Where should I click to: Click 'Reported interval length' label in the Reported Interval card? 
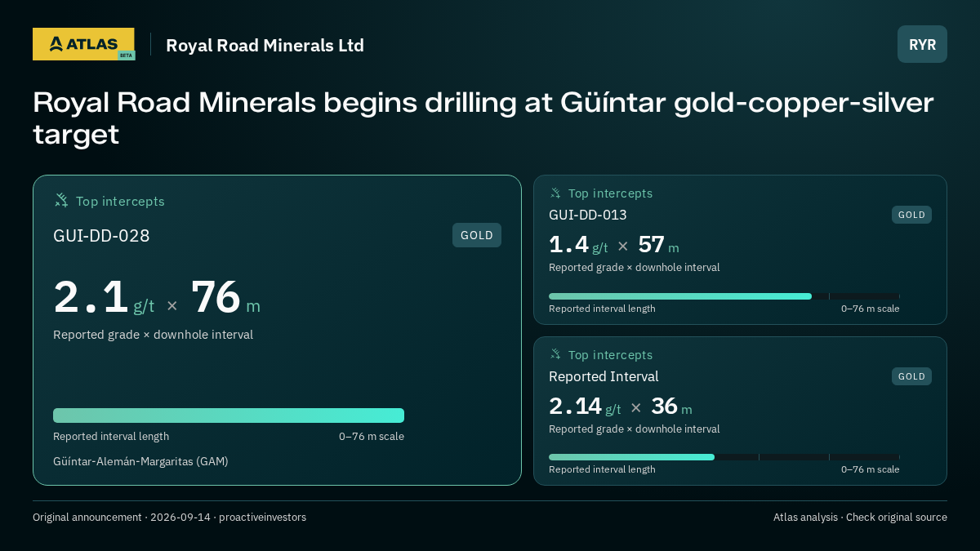click(x=602, y=469)
